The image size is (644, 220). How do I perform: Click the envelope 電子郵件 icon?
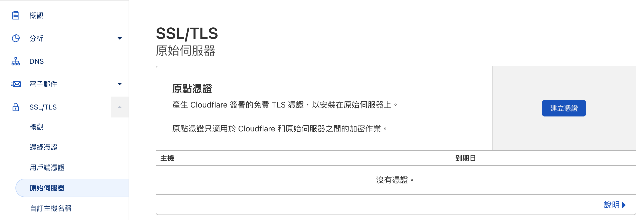pos(15,84)
